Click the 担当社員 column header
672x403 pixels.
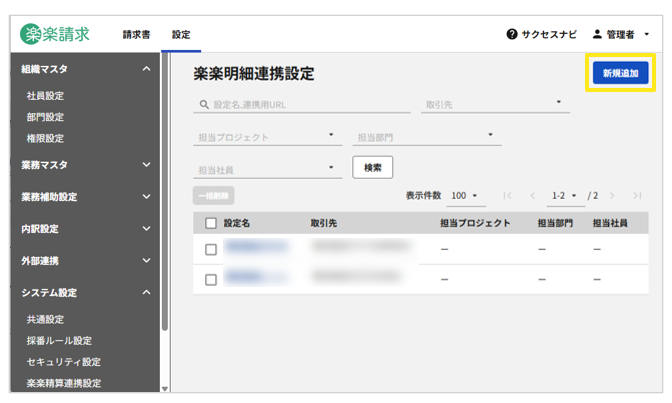[x=610, y=223]
